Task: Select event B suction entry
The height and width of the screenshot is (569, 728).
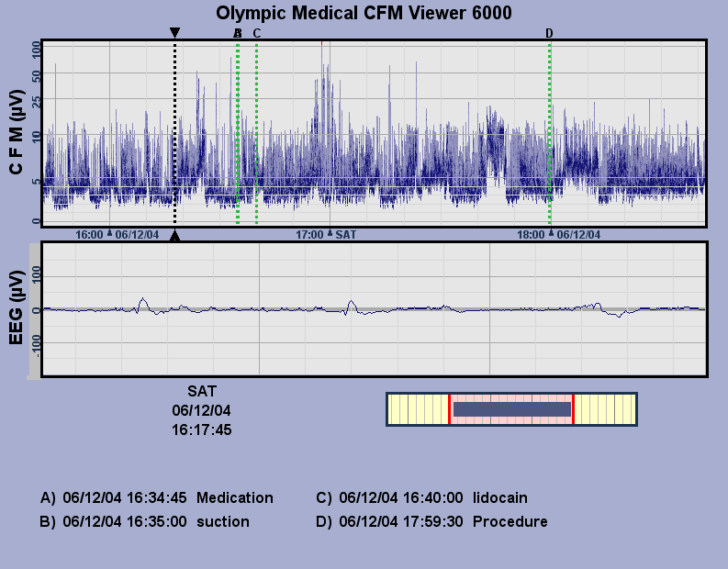Action: 144,521
